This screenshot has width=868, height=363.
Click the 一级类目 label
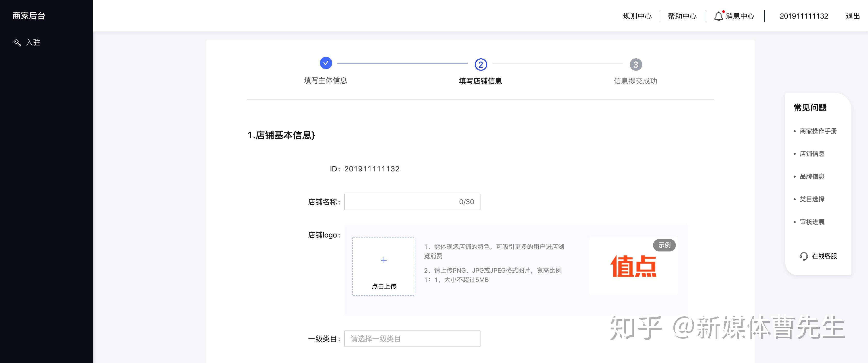tap(324, 339)
